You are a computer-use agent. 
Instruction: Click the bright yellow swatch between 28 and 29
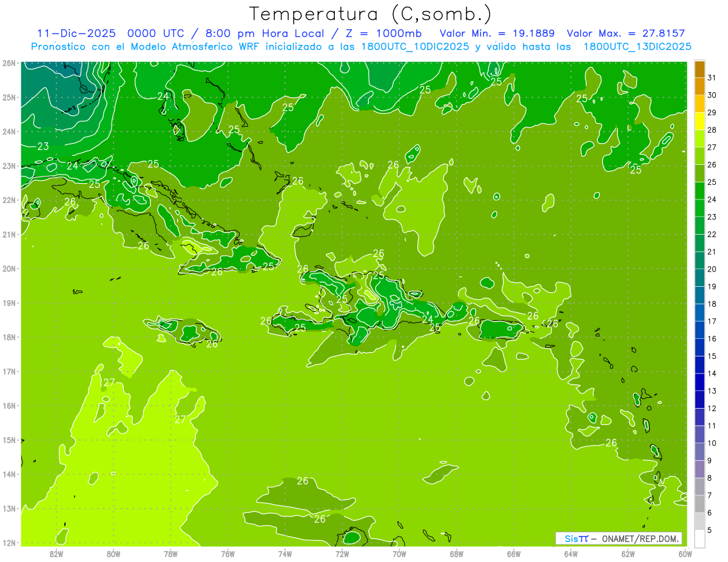[x=699, y=121]
